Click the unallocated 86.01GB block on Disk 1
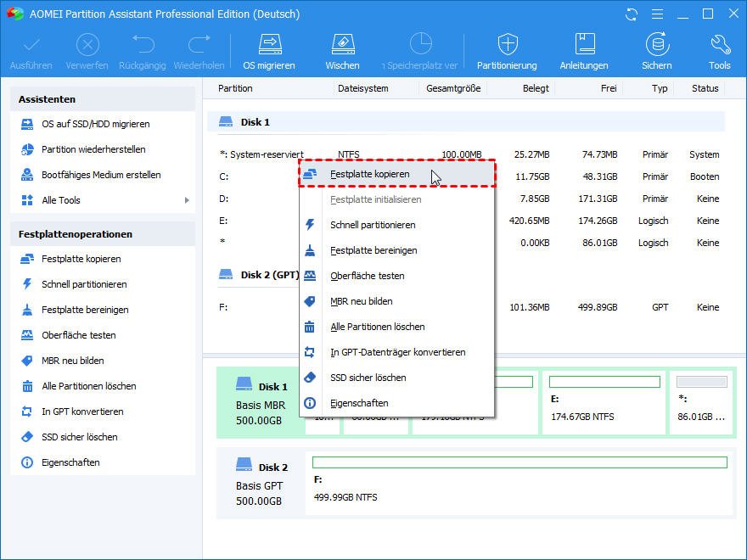The image size is (747, 560). (x=701, y=403)
